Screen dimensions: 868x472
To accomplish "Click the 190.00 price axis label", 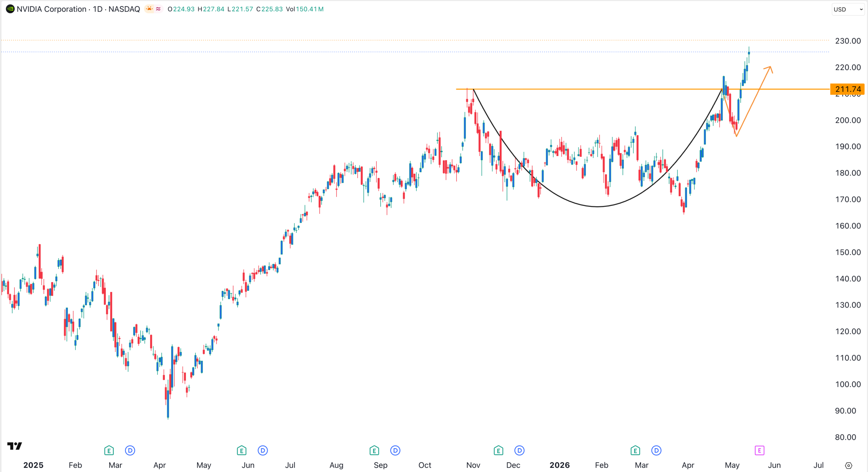I will (848, 146).
